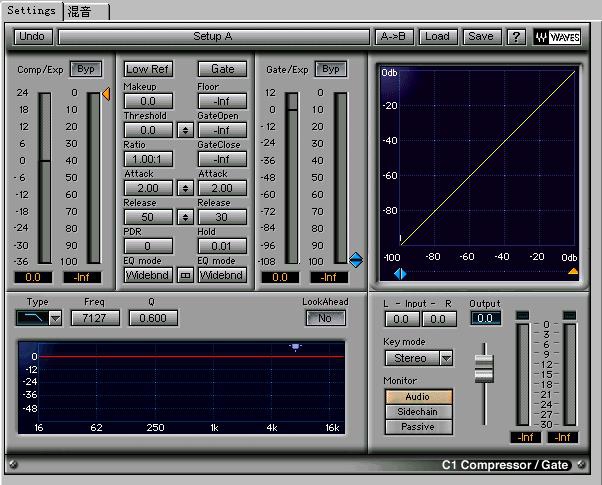This screenshot has height=485, width=602.
Task: Click the compressor Release stepper arrows
Action: pos(185,217)
